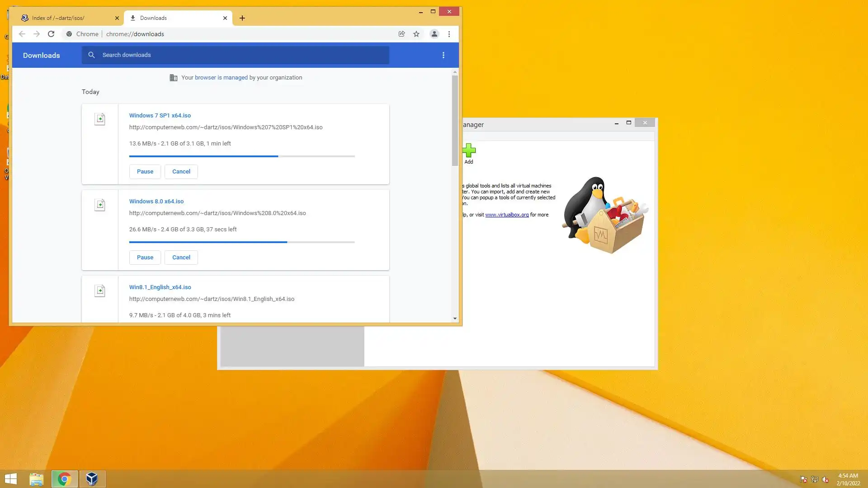Open a new browser tab
The height and width of the screenshot is (488, 868).
click(x=242, y=18)
